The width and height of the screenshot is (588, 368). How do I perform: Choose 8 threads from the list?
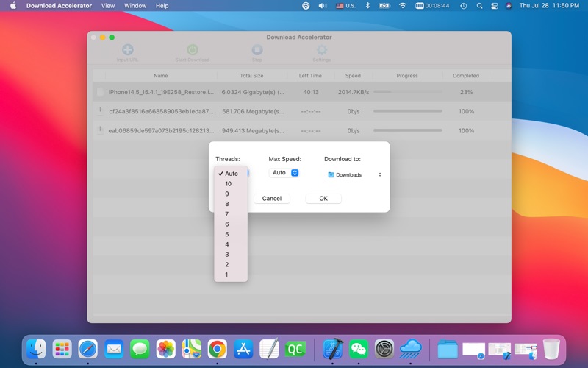coord(231,204)
